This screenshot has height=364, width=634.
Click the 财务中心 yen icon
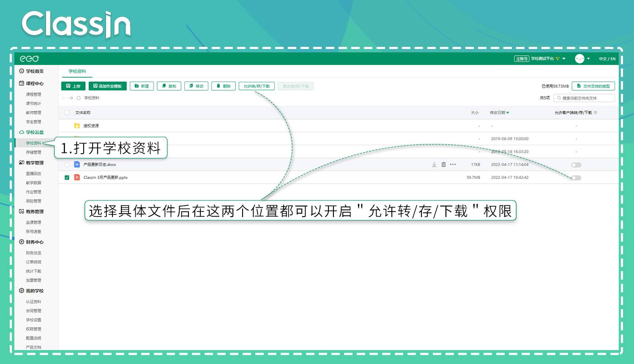pos(22,242)
